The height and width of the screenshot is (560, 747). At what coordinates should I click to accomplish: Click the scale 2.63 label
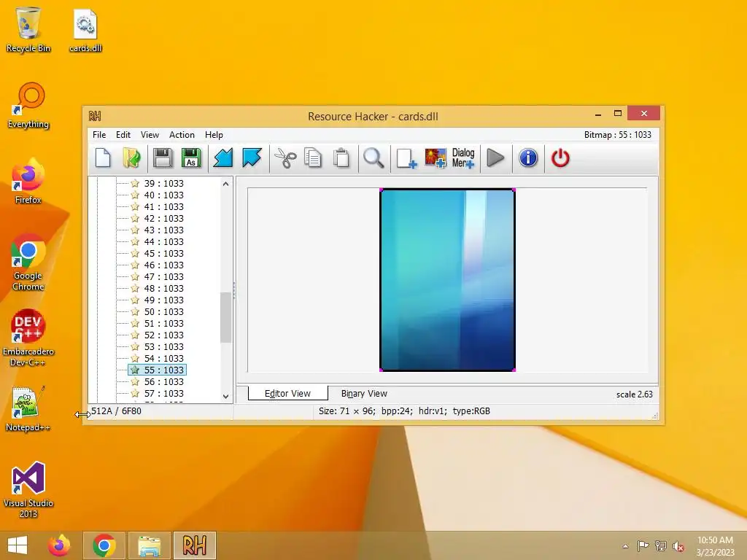(634, 394)
